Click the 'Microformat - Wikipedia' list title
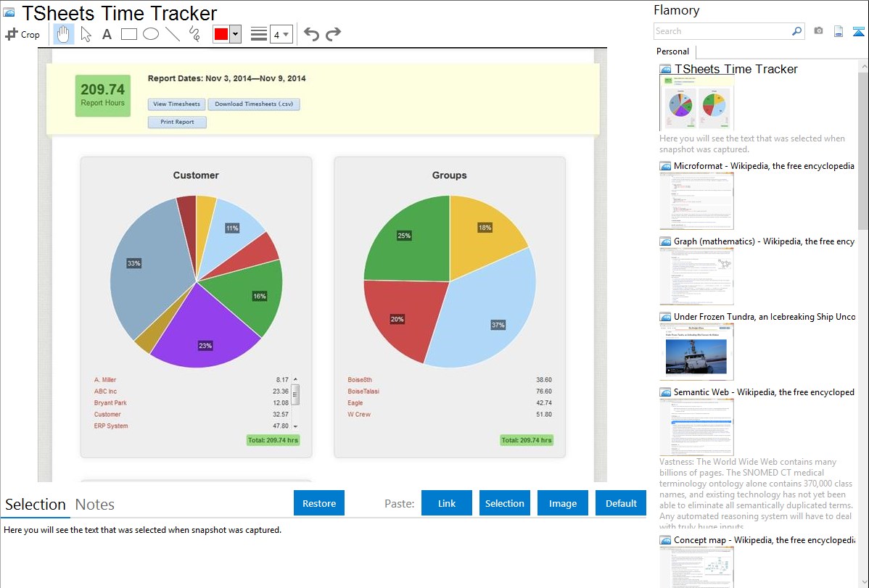Screen dimensions: 869x588 coord(765,166)
